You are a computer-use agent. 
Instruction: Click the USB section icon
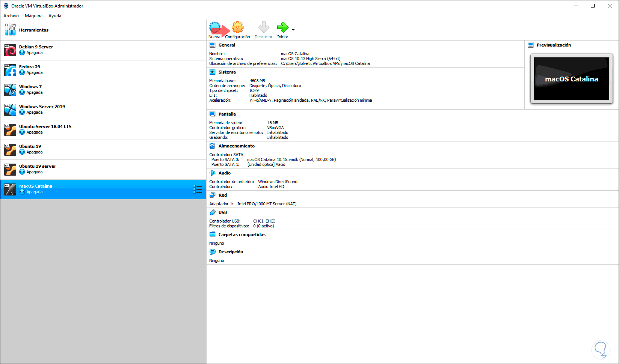(213, 212)
